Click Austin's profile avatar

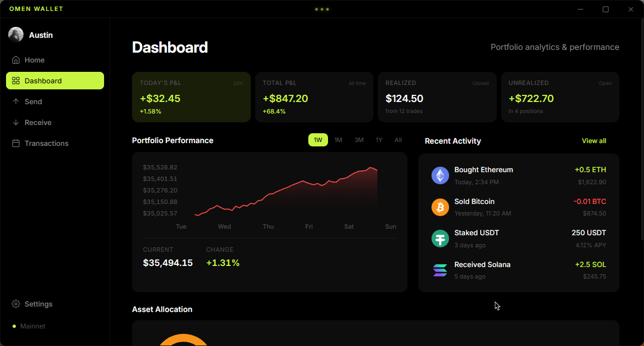pos(16,35)
